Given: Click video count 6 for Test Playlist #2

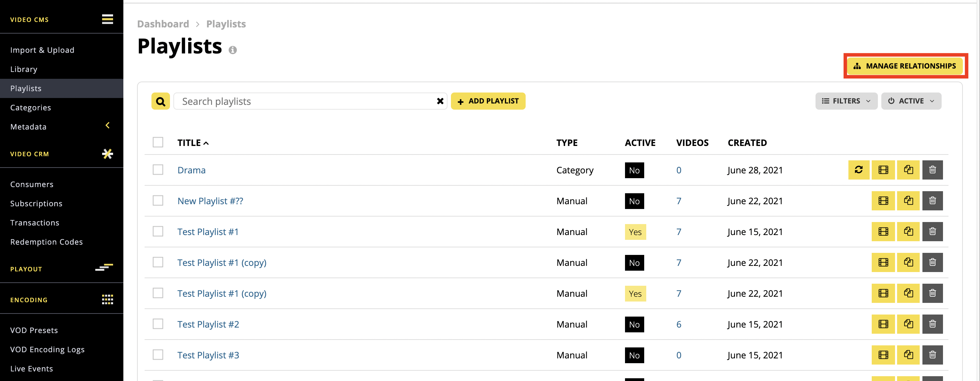Looking at the screenshot, I should click(679, 324).
